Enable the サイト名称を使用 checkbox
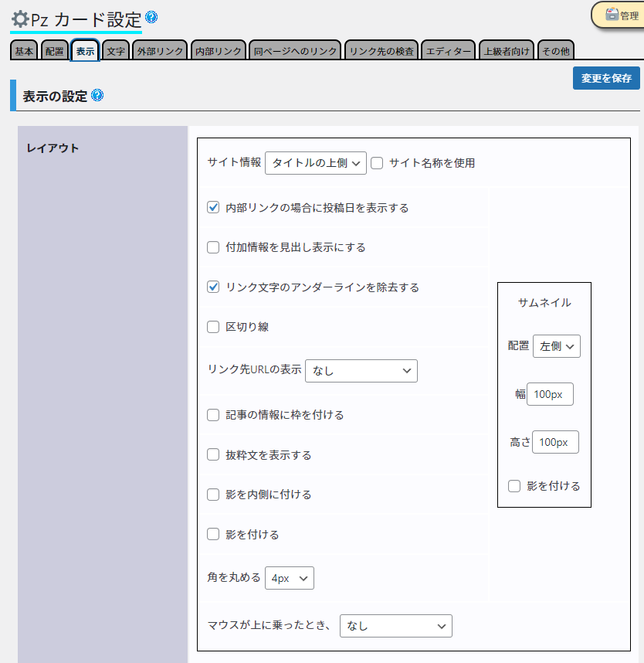The width and height of the screenshot is (644, 663). click(x=378, y=163)
